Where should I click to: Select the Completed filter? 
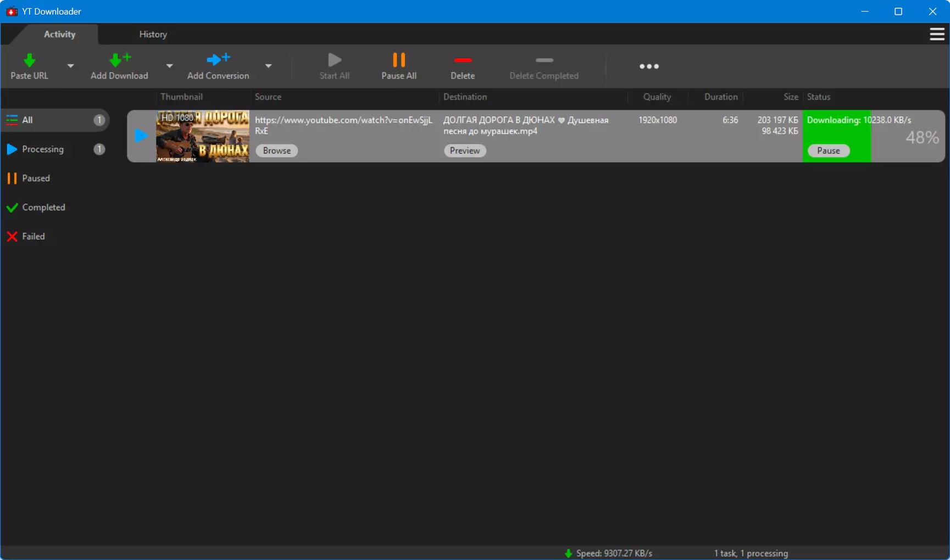tap(55, 208)
